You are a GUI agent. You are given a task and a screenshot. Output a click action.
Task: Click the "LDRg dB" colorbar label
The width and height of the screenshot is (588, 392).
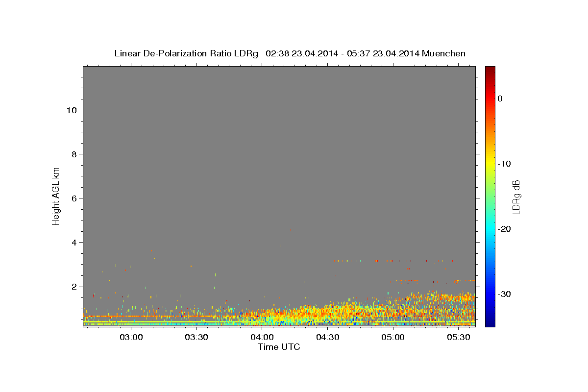pos(515,197)
